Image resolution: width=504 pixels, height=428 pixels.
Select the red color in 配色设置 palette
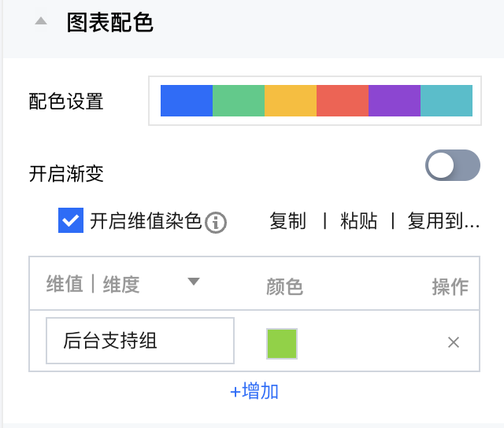(343, 101)
